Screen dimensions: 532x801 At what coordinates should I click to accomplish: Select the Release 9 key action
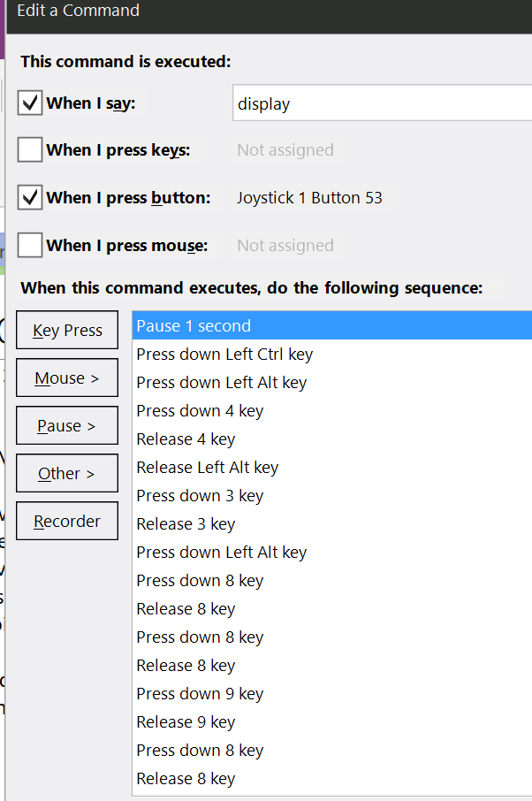coord(332,721)
